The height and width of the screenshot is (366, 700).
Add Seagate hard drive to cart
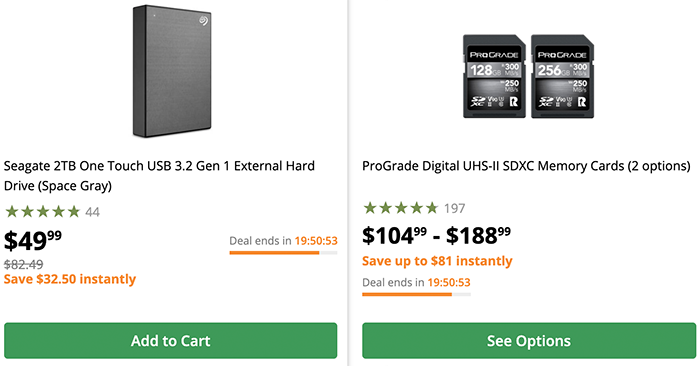171,341
